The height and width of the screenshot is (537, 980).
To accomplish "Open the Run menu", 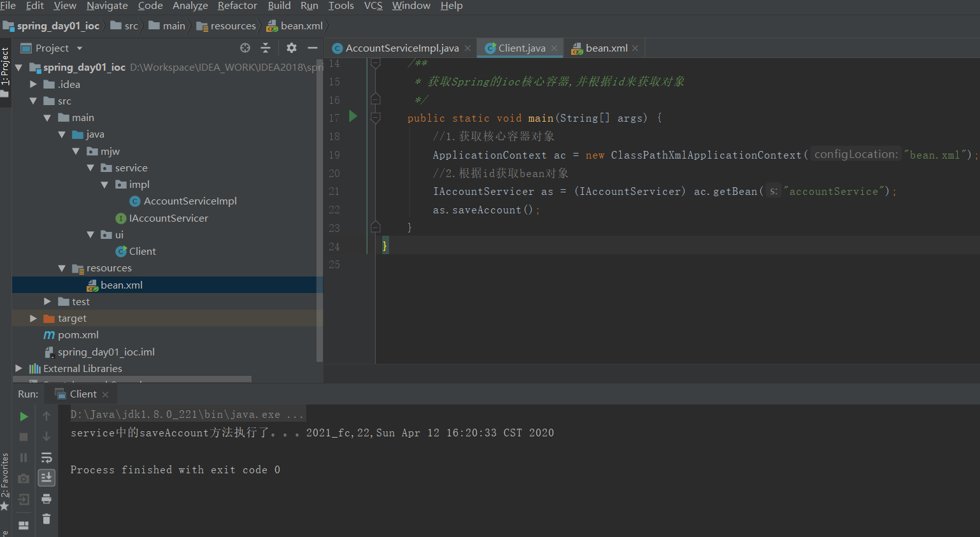I will (309, 6).
